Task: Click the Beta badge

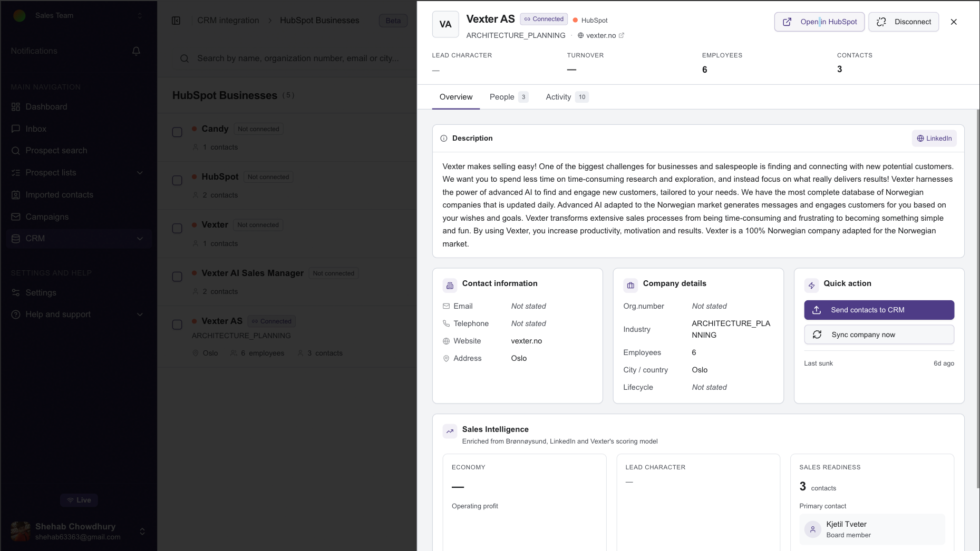Action: click(x=393, y=21)
